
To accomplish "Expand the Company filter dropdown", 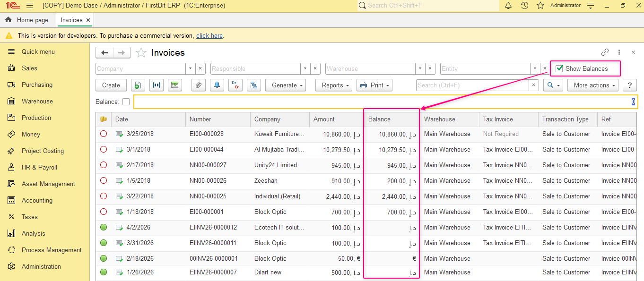I will click(x=190, y=68).
